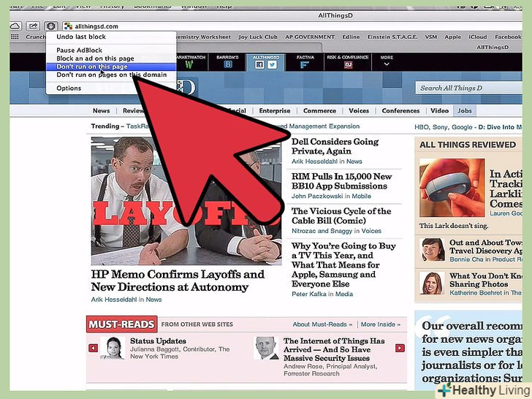Open the Apple bookmark
This screenshot has width=532, height=399.
(x=452, y=37)
